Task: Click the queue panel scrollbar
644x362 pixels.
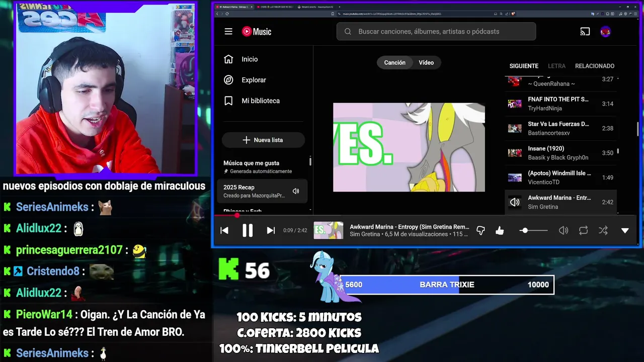Action: pyautogui.click(x=618, y=151)
